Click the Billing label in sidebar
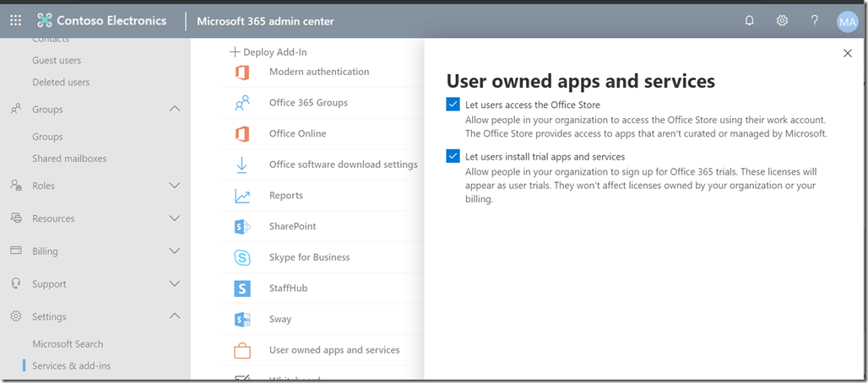 (x=45, y=251)
